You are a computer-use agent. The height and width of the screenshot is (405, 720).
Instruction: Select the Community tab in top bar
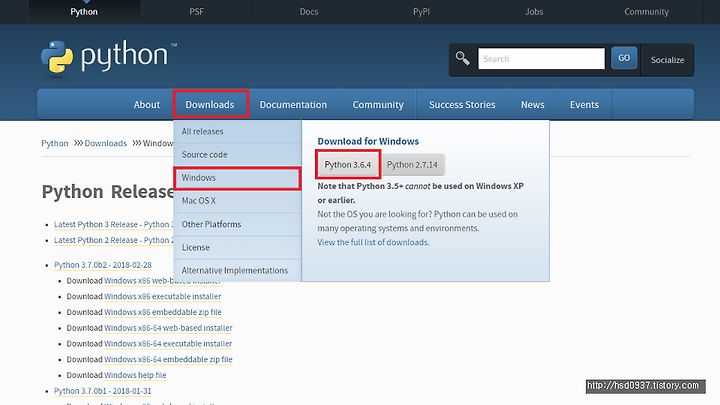click(x=646, y=11)
